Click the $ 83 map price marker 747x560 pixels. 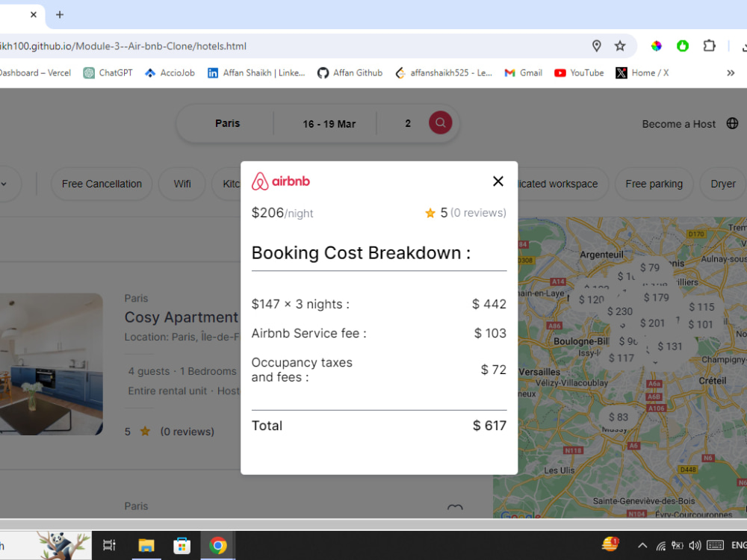coord(618,417)
